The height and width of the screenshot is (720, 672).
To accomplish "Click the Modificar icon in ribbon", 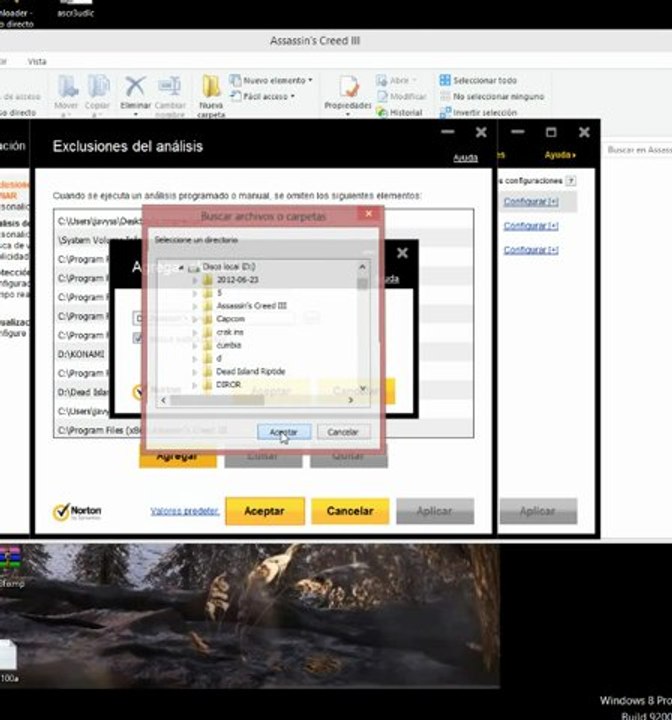I will pos(382,96).
